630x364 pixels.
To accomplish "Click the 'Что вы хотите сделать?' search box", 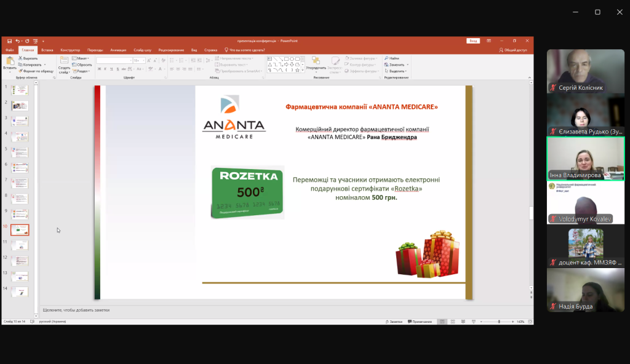I will 245,50.
